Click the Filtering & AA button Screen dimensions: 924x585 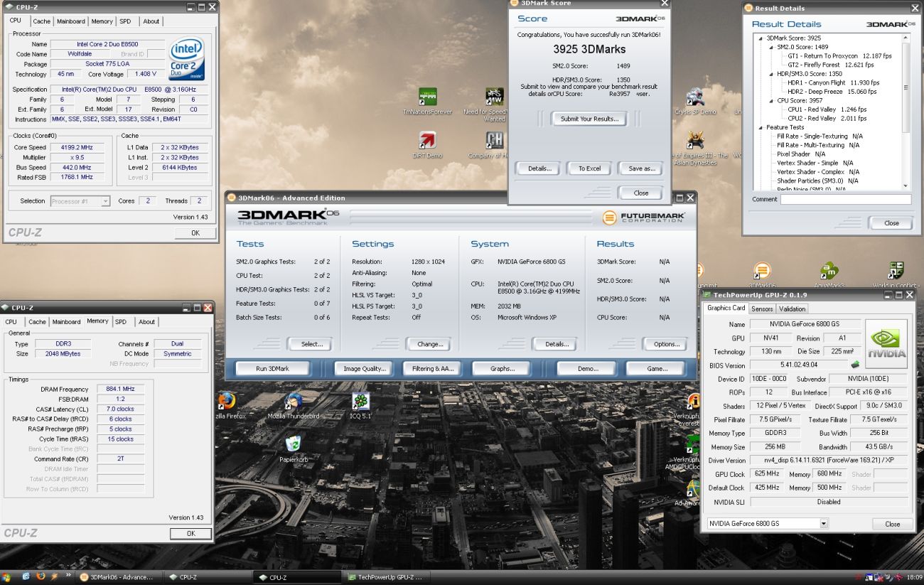coord(433,368)
